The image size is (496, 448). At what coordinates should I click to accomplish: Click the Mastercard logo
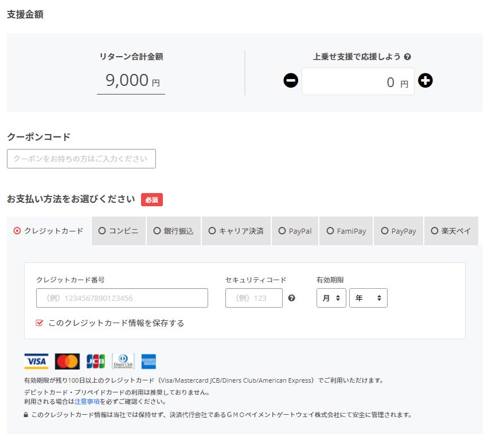[67, 361]
